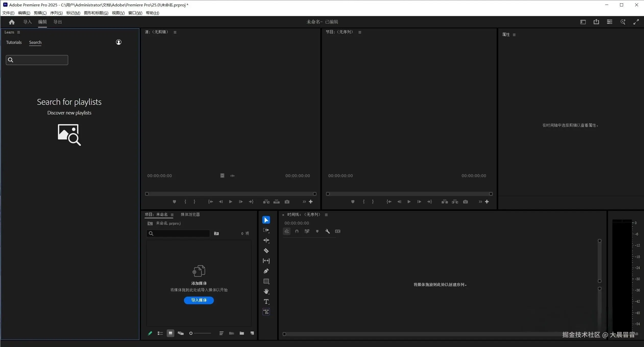Switch project panel to list view
Viewport: 644px width, 347px height.
[160, 333]
